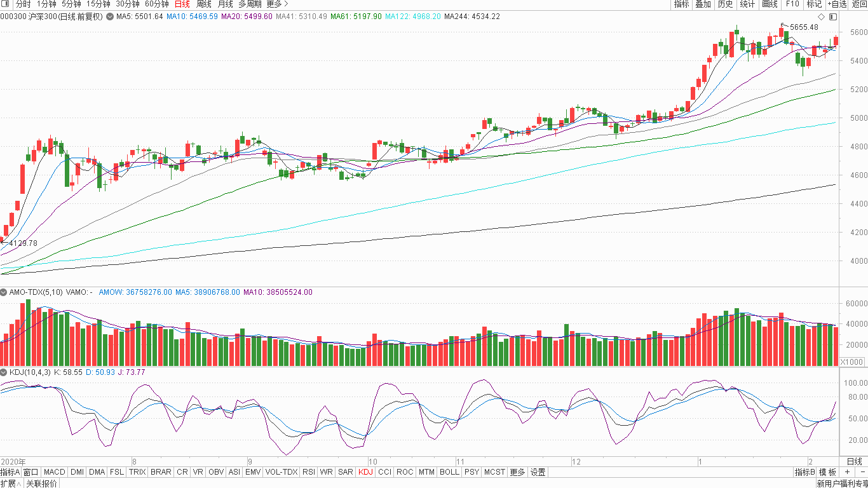Select the MCST indicator tab
This screenshot has height=488, width=868.
(494, 472)
